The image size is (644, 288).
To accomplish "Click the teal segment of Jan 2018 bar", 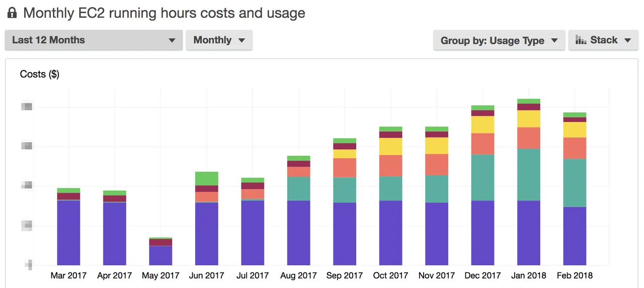I will (529, 175).
